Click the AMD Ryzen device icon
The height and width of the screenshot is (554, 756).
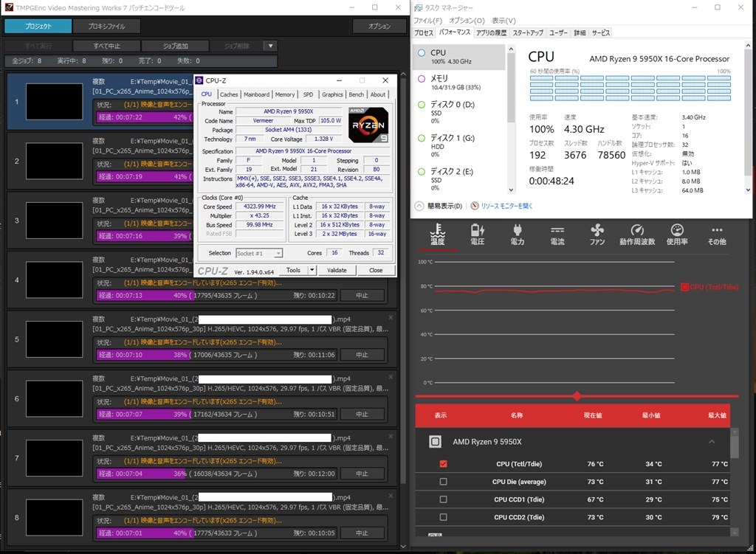(x=435, y=442)
